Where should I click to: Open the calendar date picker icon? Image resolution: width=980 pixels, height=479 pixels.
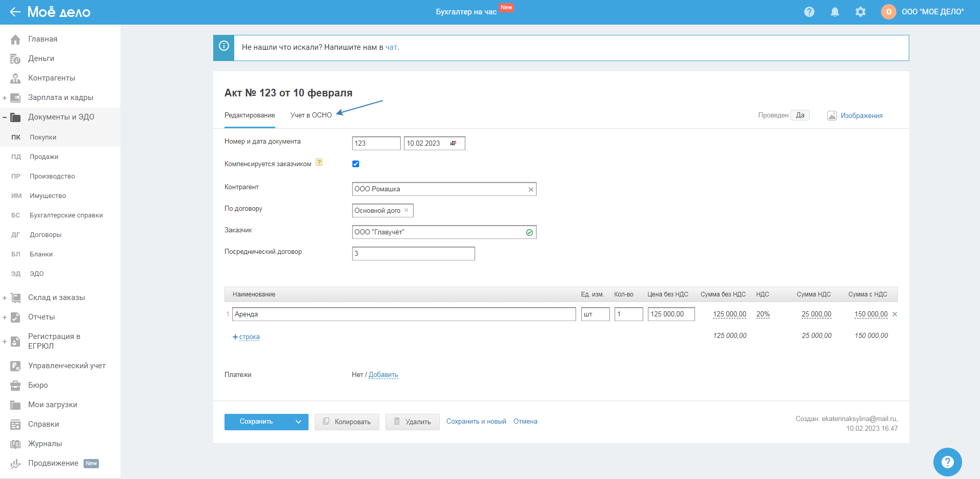[453, 144]
